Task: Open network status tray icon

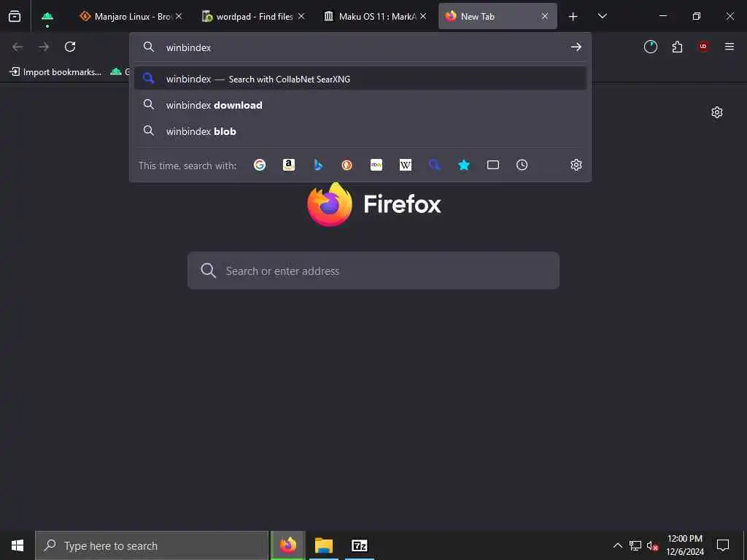Action: click(x=635, y=545)
